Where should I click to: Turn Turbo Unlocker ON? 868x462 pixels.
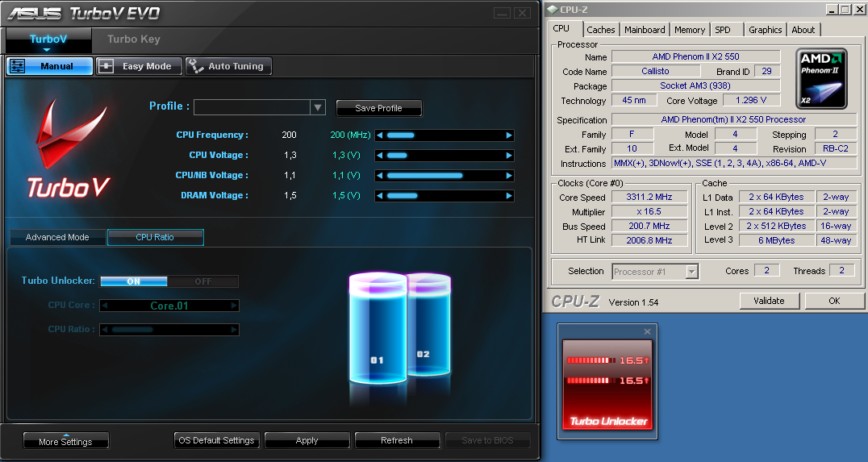click(x=133, y=281)
